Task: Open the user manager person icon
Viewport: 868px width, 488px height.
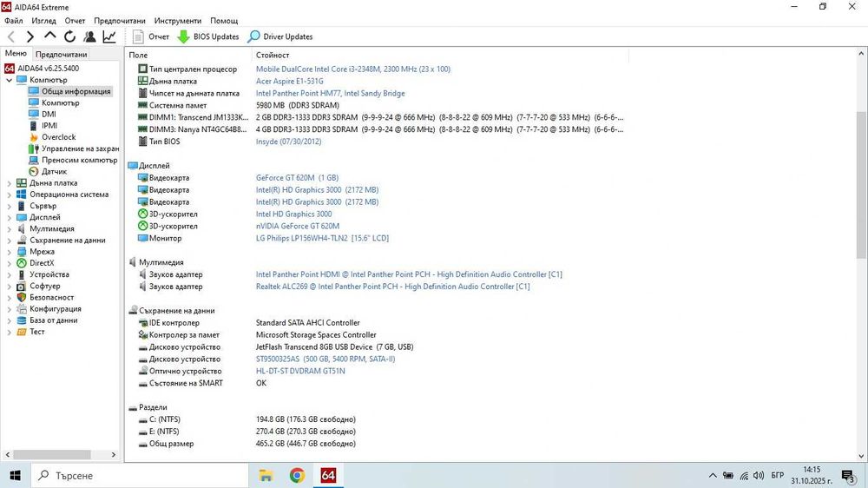Action: [89, 36]
